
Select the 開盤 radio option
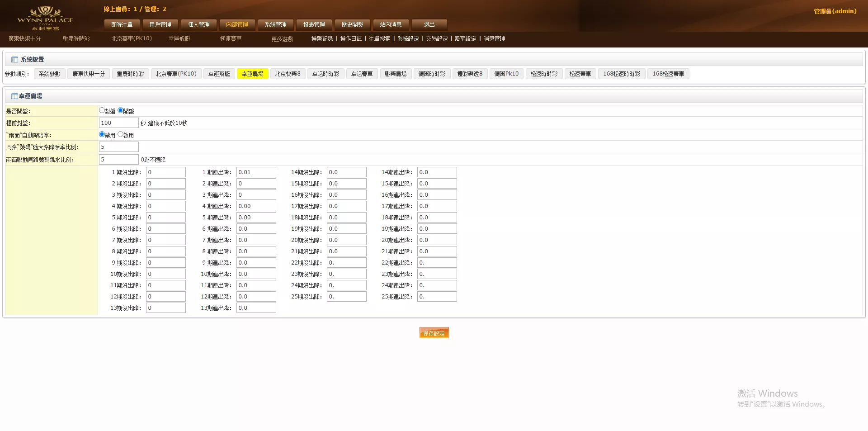(x=120, y=109)
